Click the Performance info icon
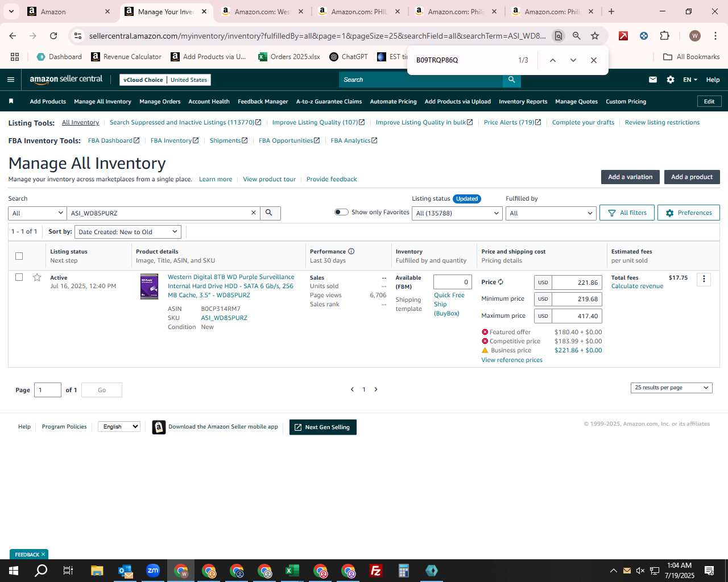The height and width of the screenshot is (582, 728). point(351,251)
